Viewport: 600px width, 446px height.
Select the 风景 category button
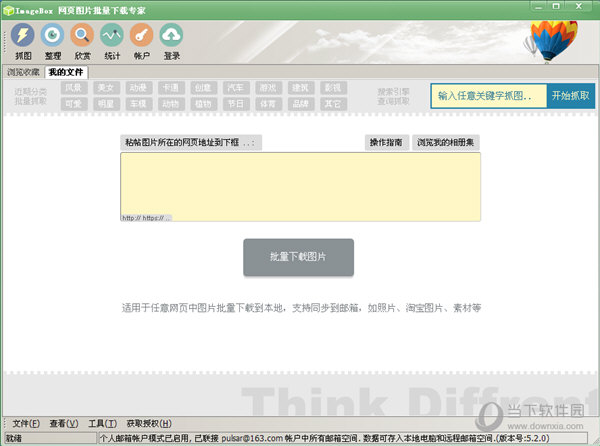click(74, 88)
